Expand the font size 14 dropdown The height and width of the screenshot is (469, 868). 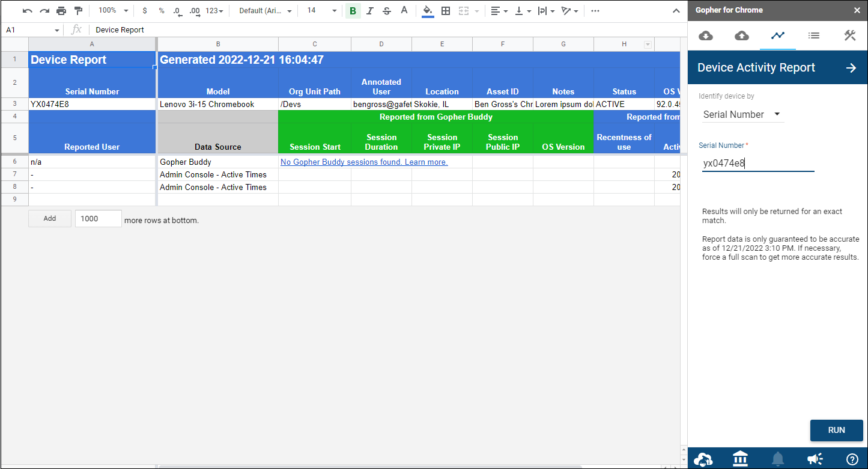[321, 11]
